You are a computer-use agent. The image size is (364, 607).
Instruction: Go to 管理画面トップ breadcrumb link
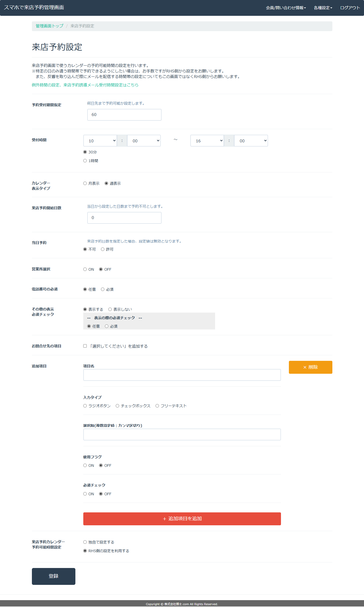click(50, 26)
